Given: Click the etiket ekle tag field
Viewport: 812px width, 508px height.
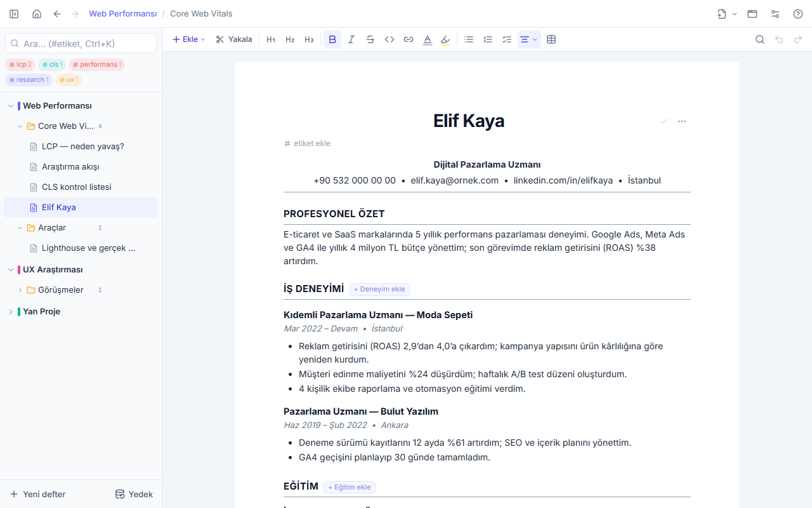Looking at the screenshot, I should (308, 144).
